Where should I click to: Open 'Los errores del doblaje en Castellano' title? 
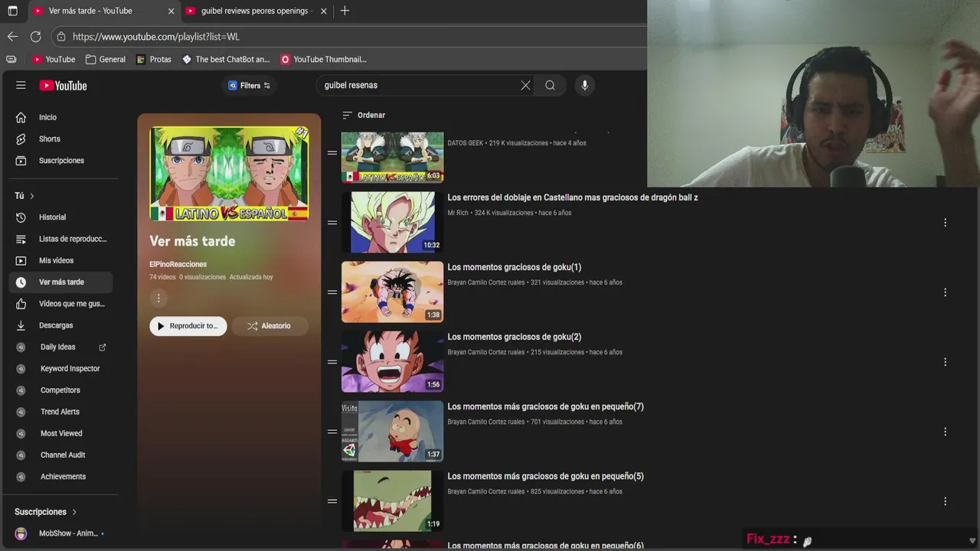point(573,197)
